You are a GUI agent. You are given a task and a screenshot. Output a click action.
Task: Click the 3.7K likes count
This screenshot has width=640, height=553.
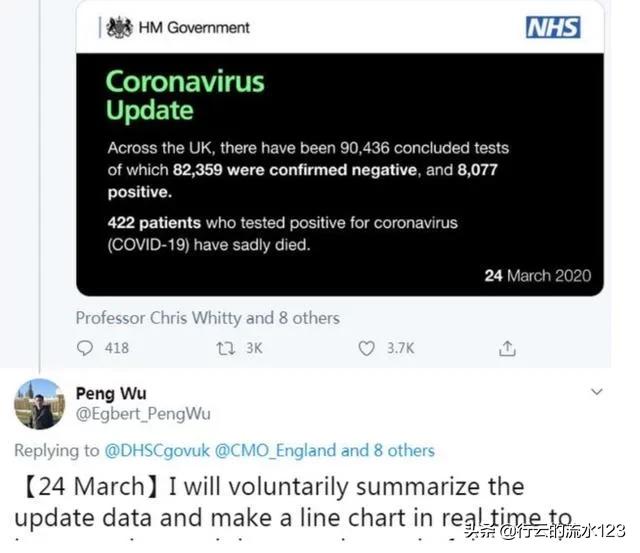401,348
